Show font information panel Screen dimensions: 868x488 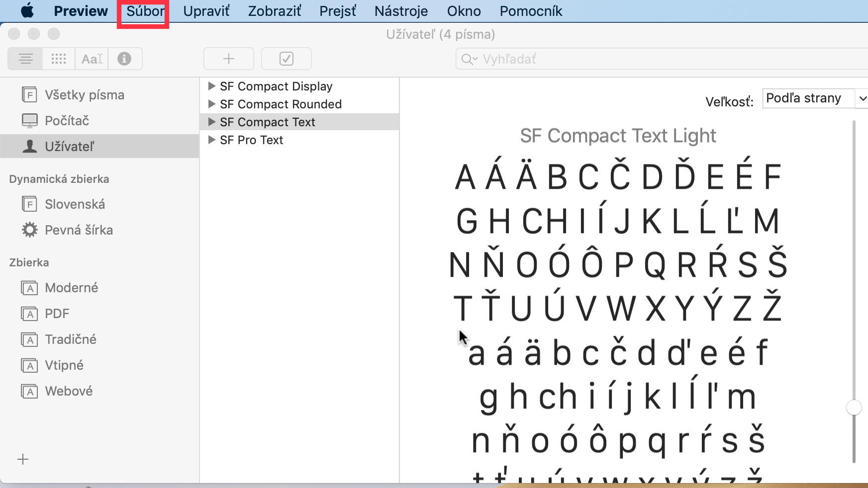click(x=125, y=59)
